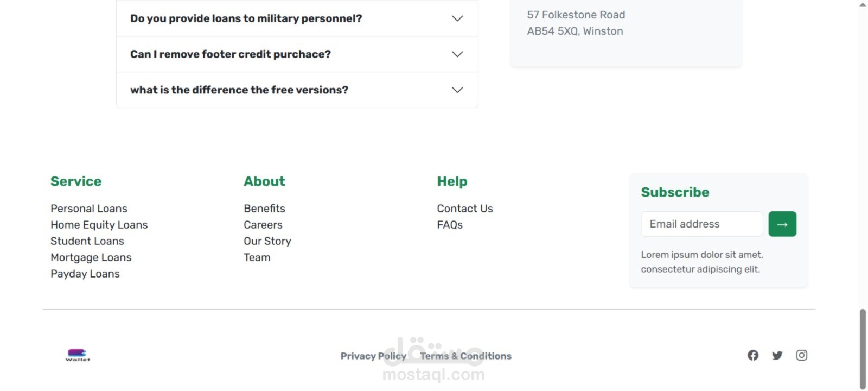The height and width of the screenshot is (391, 868).
Task: Open the Terms & Conditions link
Action: [x=465, y=356]
